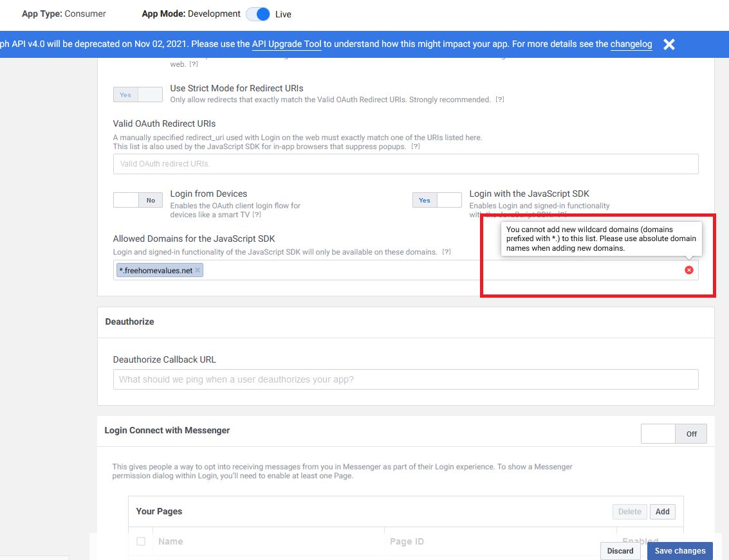Toggle App Mode to Live
This screenshot has width=729, height=560.
(258, 14)
